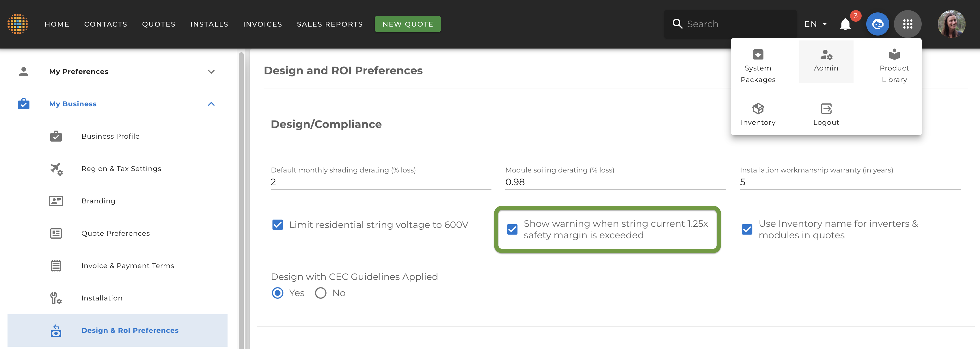This screenshot has height=349, width=980.
Task: Open the CONTACTS nav item
Action: point(105,24)
